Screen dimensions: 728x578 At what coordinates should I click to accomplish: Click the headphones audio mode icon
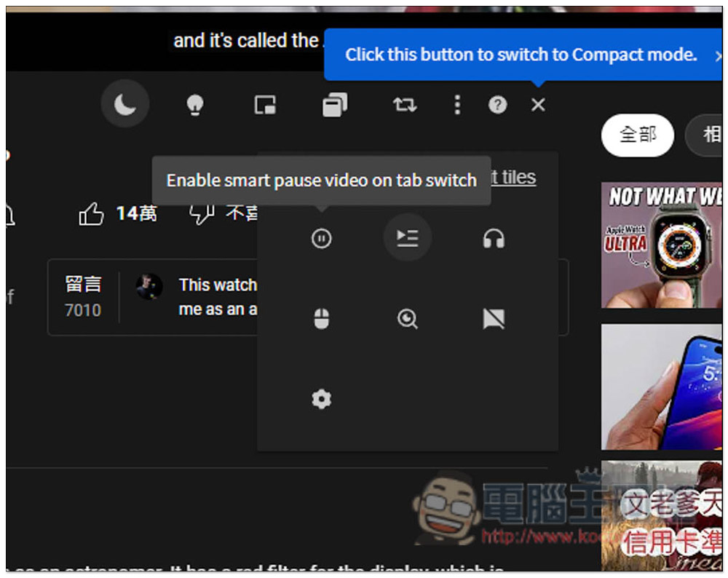coord(494,239)
